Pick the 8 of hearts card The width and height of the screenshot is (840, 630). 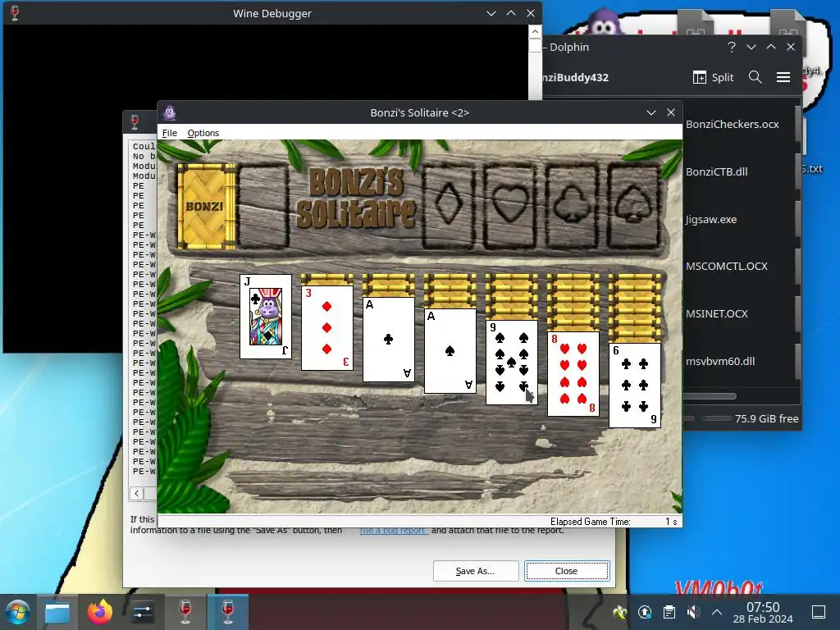coord(573,374)
